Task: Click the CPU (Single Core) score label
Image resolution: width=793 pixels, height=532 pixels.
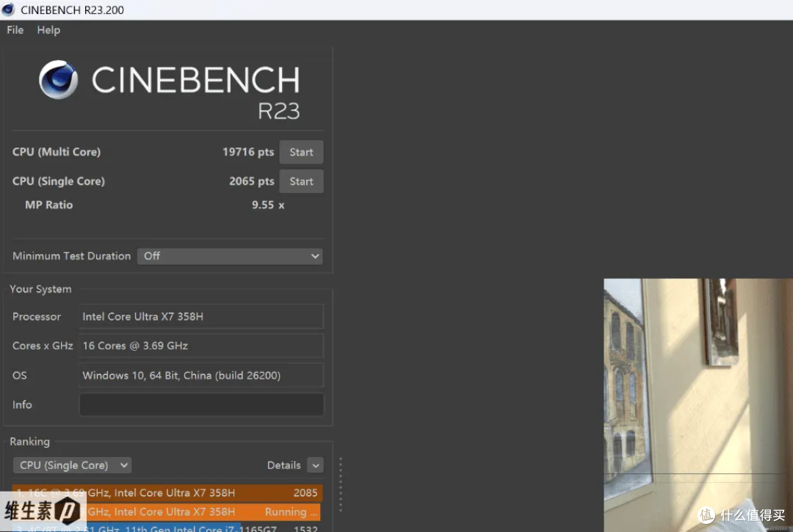Action: click(x=59, y=181)
